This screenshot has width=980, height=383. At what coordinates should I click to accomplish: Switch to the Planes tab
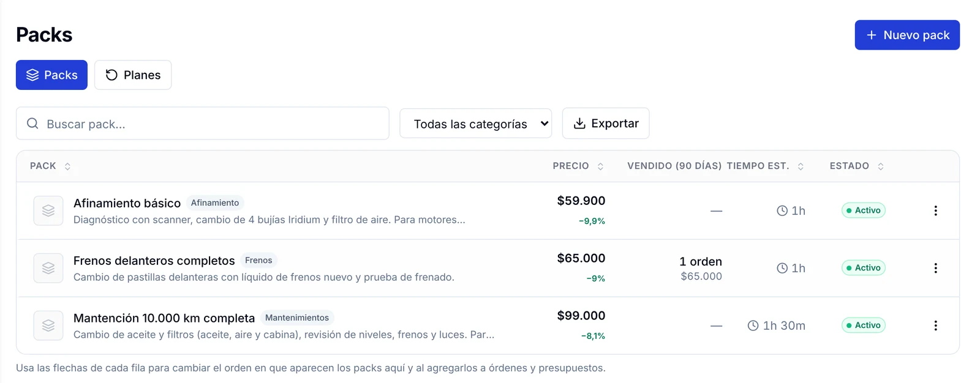click(133, 75)
